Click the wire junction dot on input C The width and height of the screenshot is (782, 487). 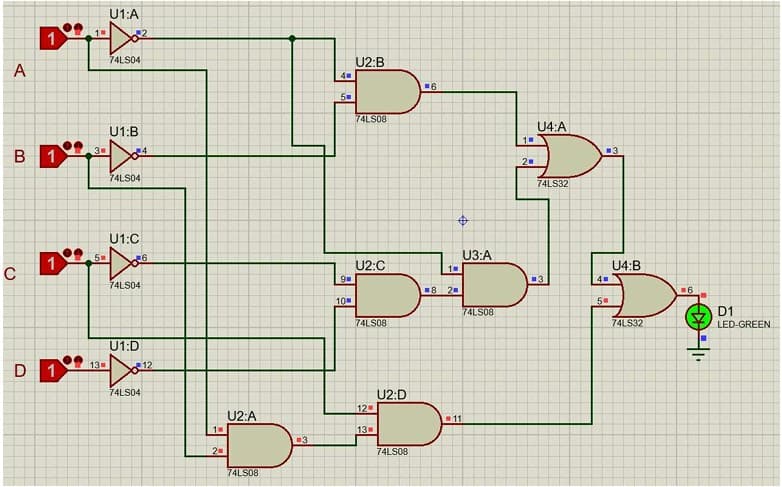coord(89,263)
